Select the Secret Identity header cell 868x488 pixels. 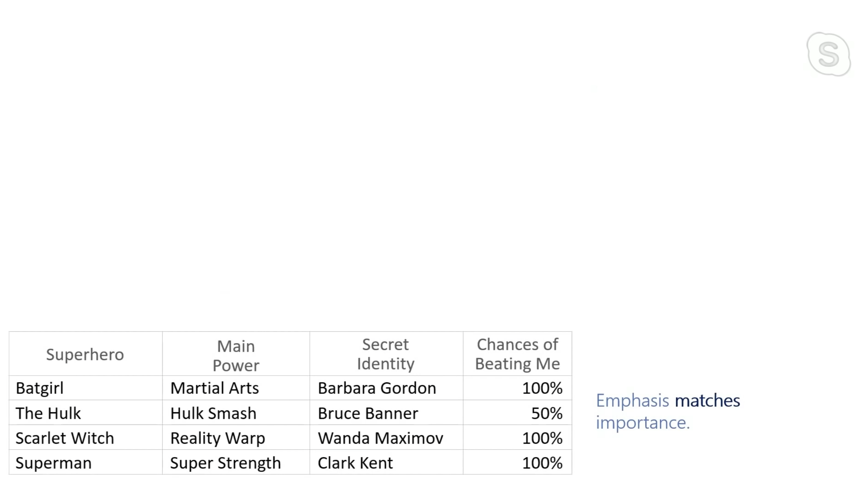[x=385, y=354]
